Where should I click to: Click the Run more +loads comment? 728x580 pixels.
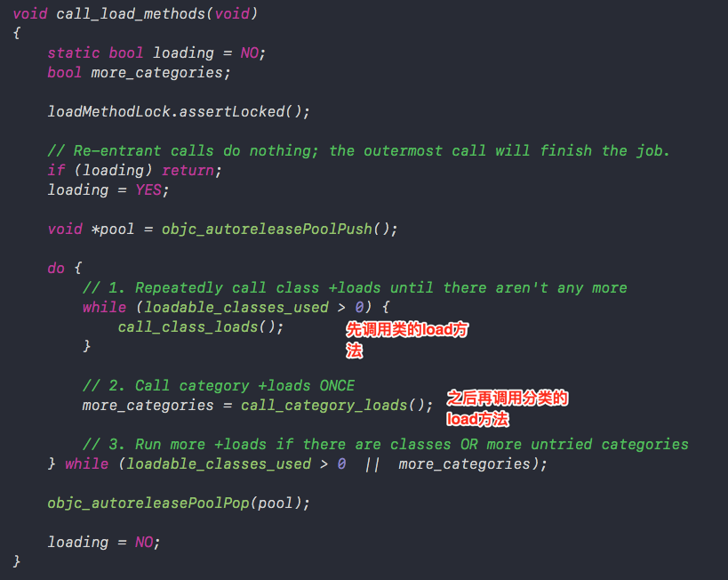[x=386, y=444]
